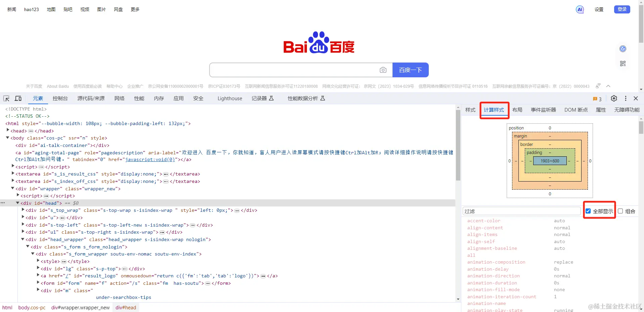Image resolution: width=644 pixels, height=312 pixels.
Task: Expand the div#u1 node
Action: click(23, 232)
